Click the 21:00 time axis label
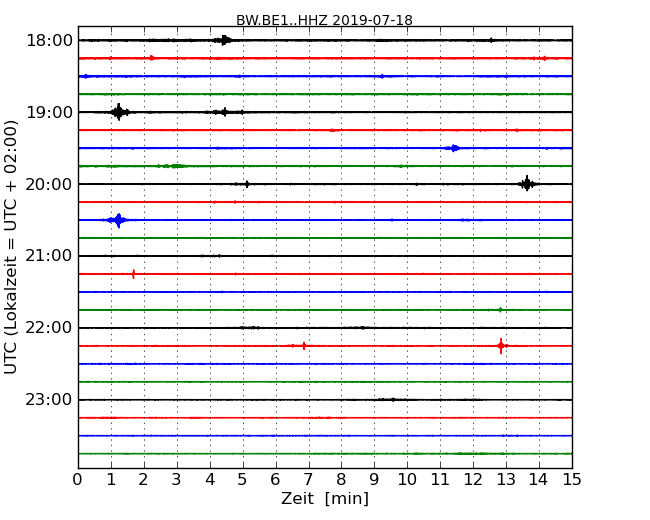The image size is (650, 520). coord(49,256)
